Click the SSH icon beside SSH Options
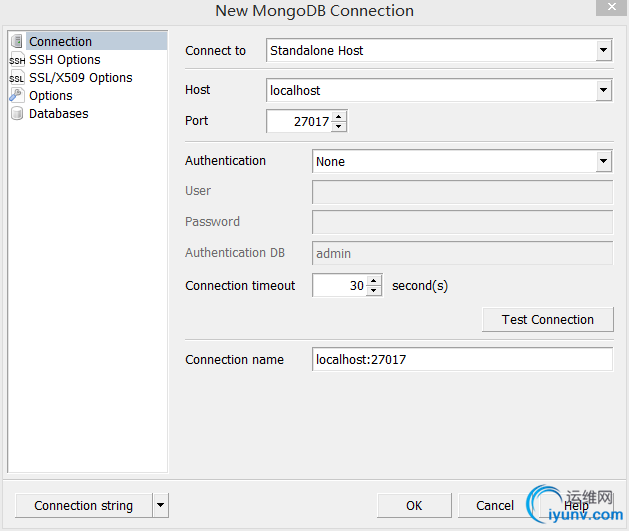The width and height of the screenshot is (629, 531). click(x=17, y=59)
